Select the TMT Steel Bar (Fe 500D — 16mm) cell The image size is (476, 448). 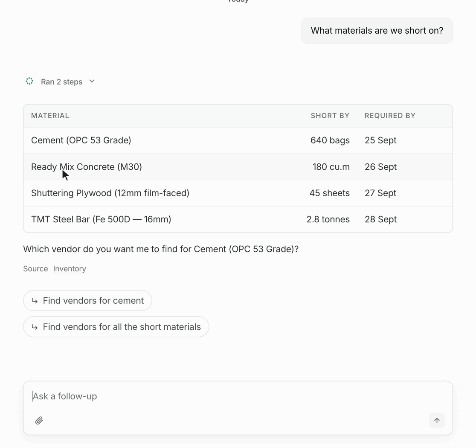click(x=101, y=219)
